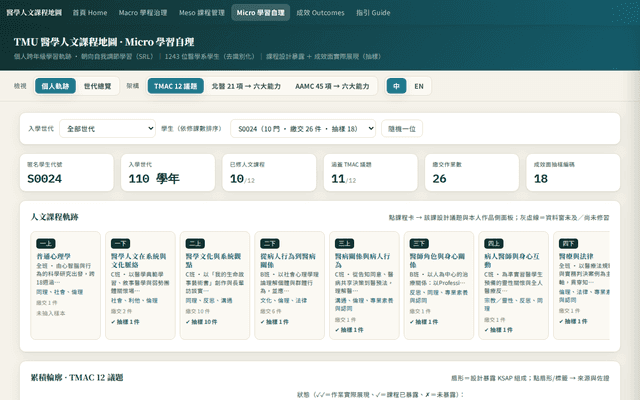Click the 三下 semester badge

(x=419, y=244)
